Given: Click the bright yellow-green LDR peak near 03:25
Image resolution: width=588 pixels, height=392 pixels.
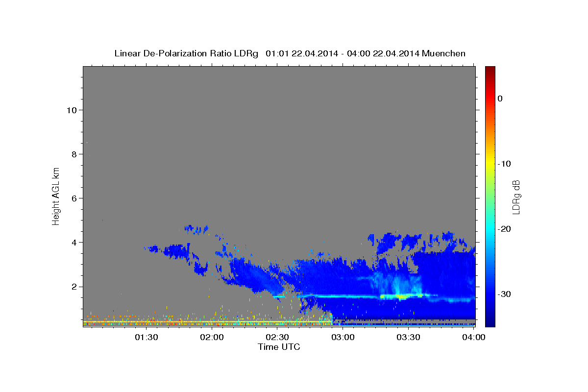Looking at the screenshot, I should [x=400, y=296].
